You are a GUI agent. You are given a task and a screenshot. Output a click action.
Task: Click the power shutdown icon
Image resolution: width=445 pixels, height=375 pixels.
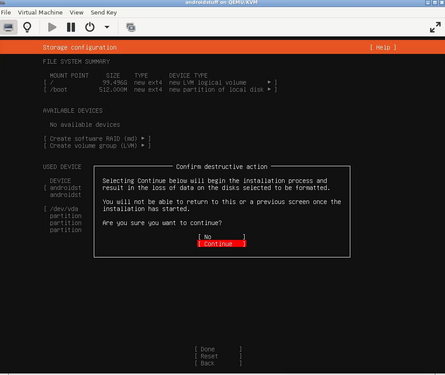[x=90, y=27]
